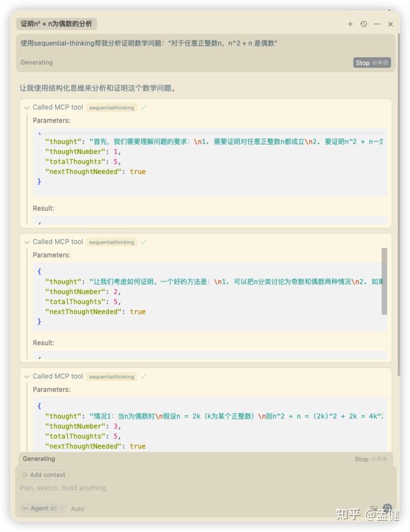Select the 证明n² + n为偶数的分析 chat tab

pos(57,24)
